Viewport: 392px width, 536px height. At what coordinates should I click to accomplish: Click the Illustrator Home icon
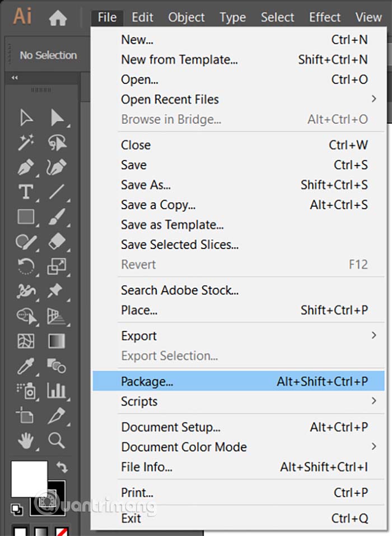58,18
